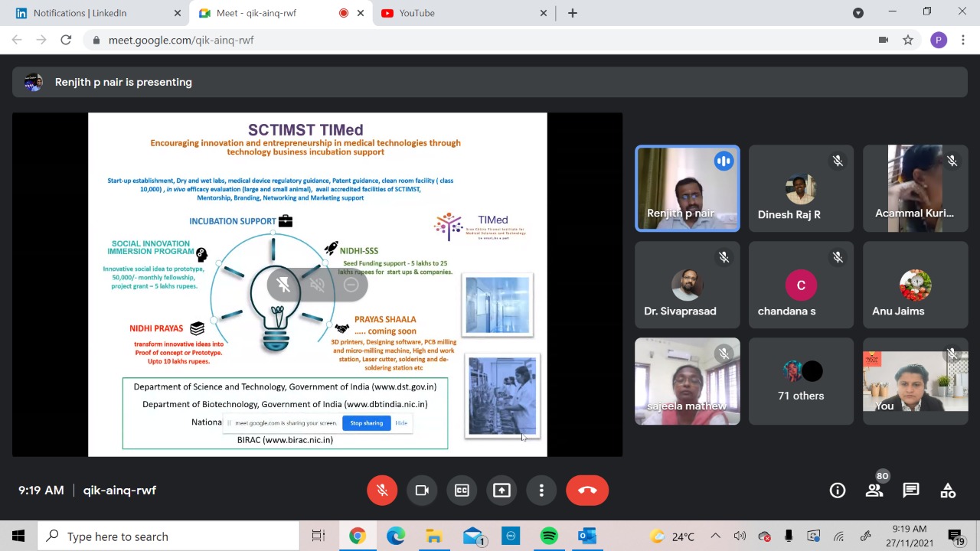
Task: Open the Present now screen-share menu
Action: tap(501, 491)
